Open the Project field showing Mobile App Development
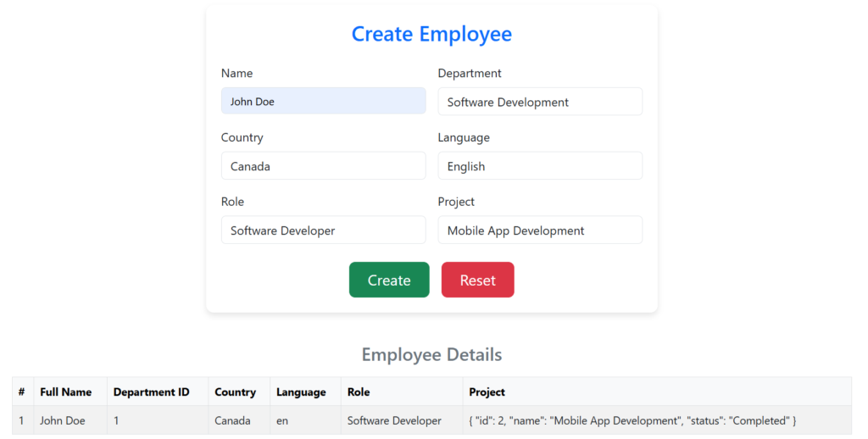 coord(540,230)
